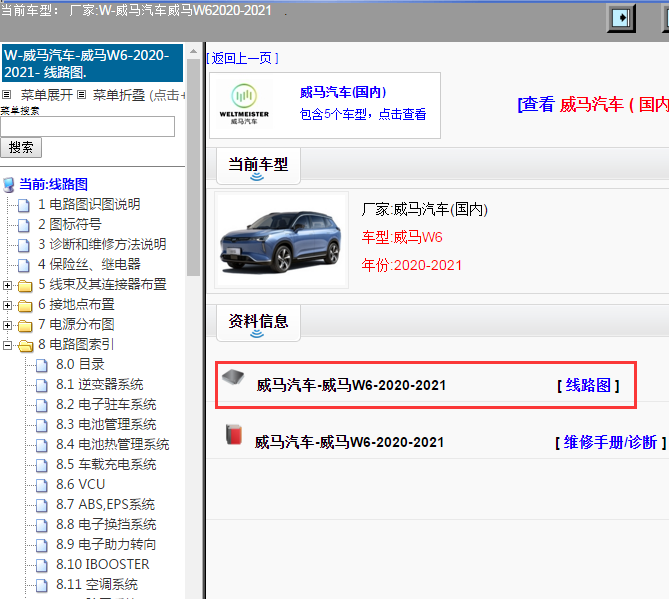Open 8.1 逆变器系统
This screenshot has width=669, height=599.
(x=100, y=385)
